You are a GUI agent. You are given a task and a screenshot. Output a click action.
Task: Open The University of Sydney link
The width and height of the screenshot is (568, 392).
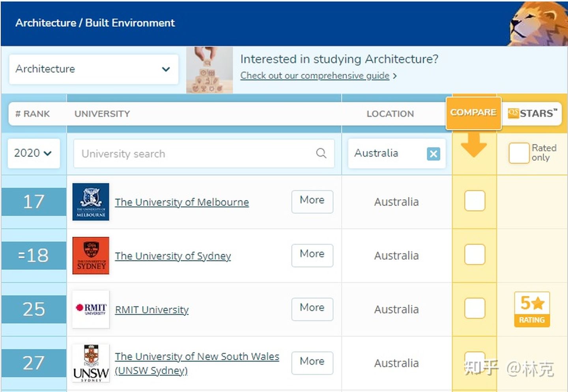point(173,256)
